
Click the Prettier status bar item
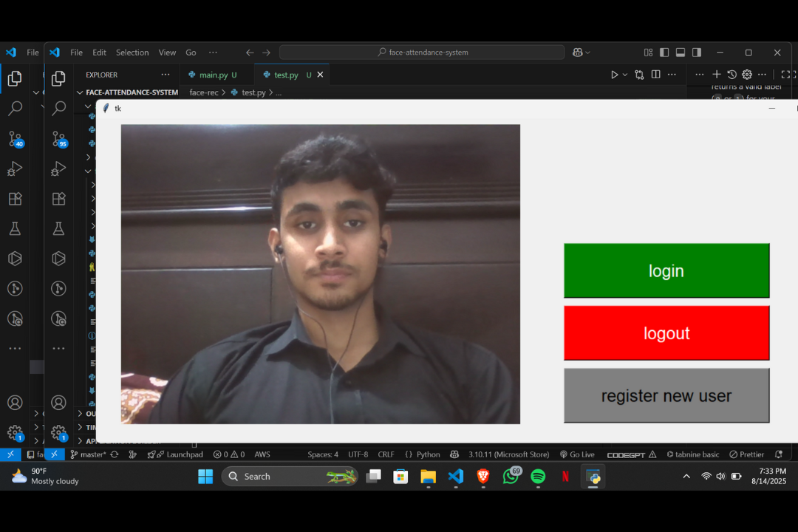pyautogui.click(x=746, y=454)
